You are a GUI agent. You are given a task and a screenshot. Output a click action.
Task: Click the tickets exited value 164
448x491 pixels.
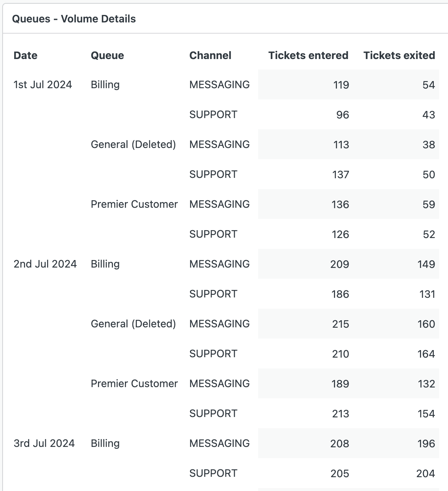pos(426,354)
